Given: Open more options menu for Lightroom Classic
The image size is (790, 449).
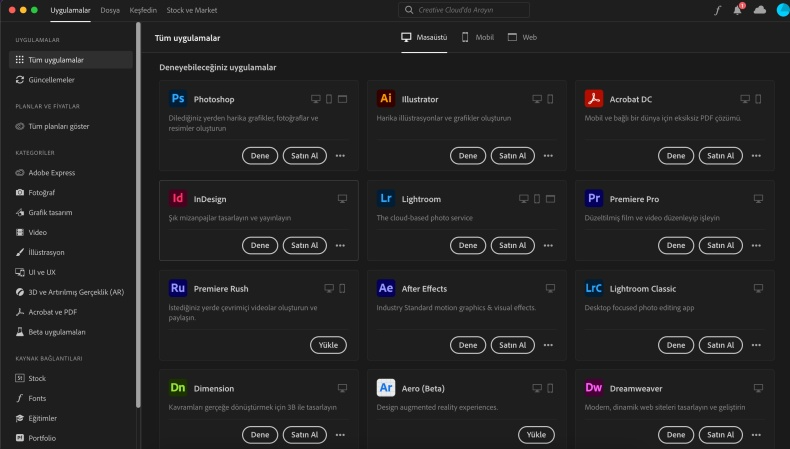Looking at the screenshot, I should coord(756,345).
